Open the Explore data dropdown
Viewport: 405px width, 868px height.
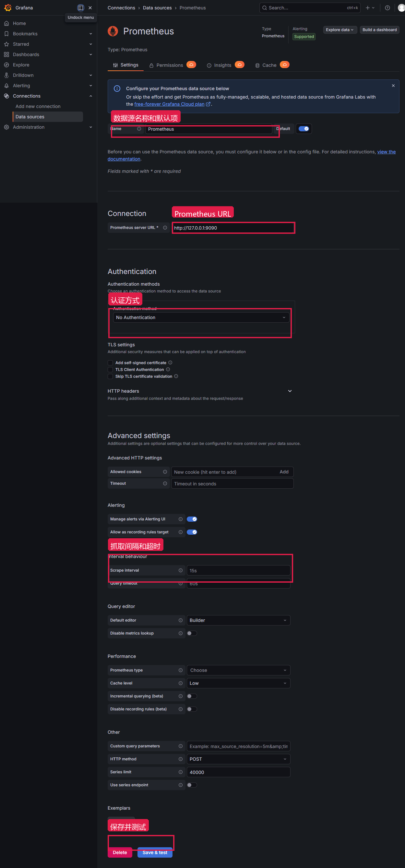(339, 30)
